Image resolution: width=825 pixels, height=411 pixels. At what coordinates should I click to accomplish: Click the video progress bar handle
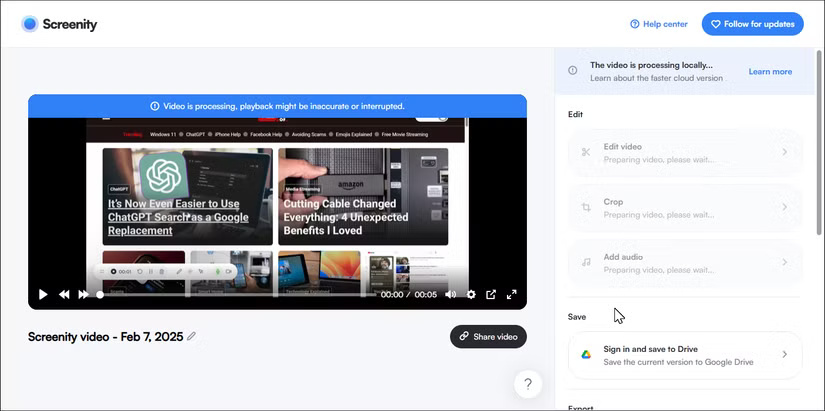coord(99,295)
